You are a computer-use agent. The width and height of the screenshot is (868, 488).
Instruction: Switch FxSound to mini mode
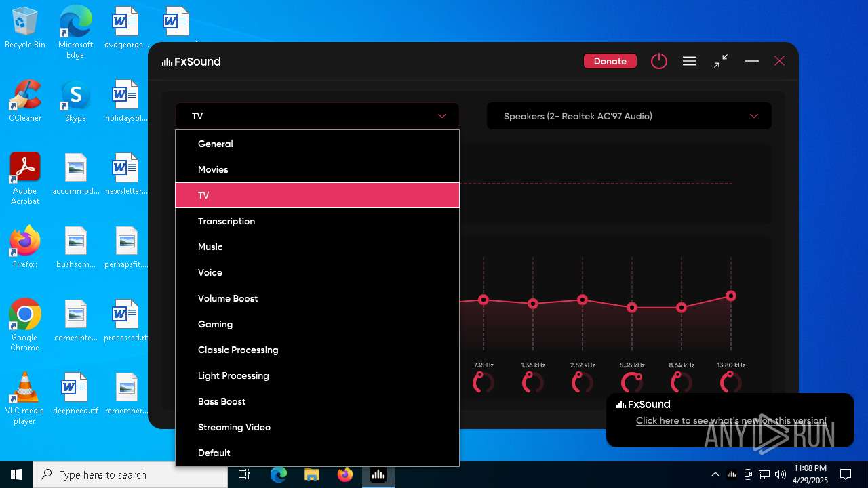[721, 61]
